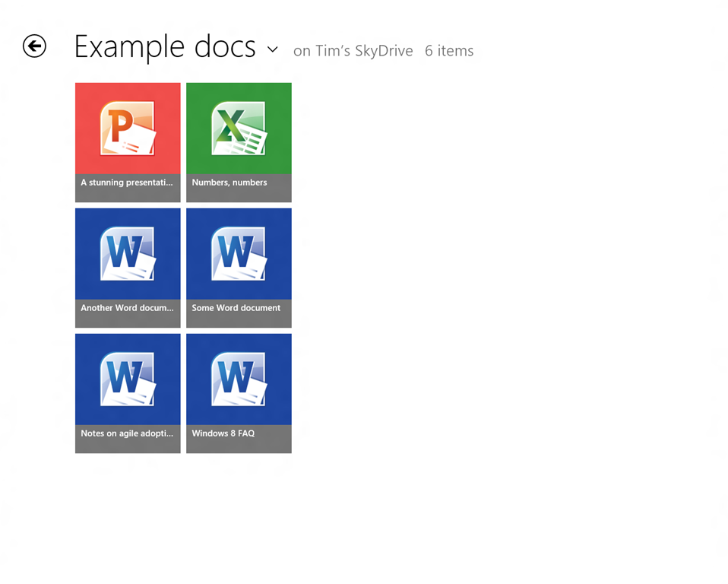Open the Word icon for Notes on agile adoption

pyautogui.click(x=128, y=379)
